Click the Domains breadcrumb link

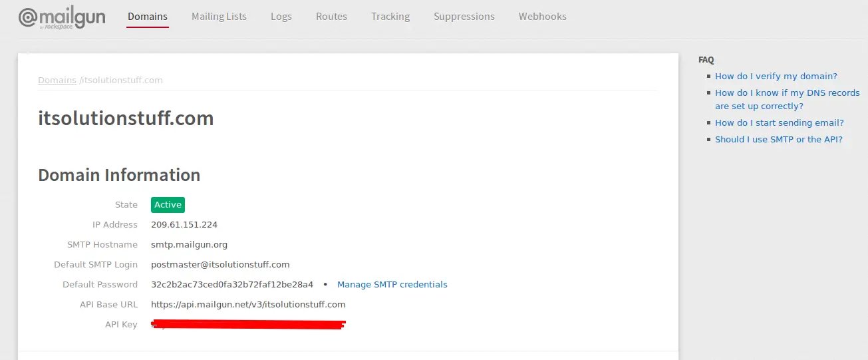pyautogui.click(x=57, y=81)
